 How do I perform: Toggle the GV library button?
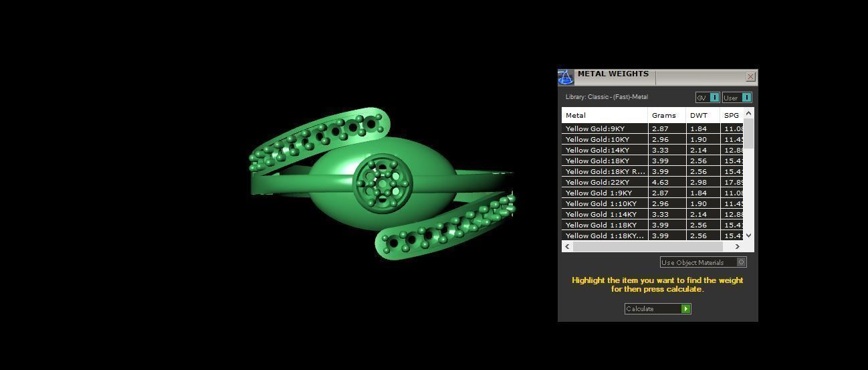tap(708, 98)
